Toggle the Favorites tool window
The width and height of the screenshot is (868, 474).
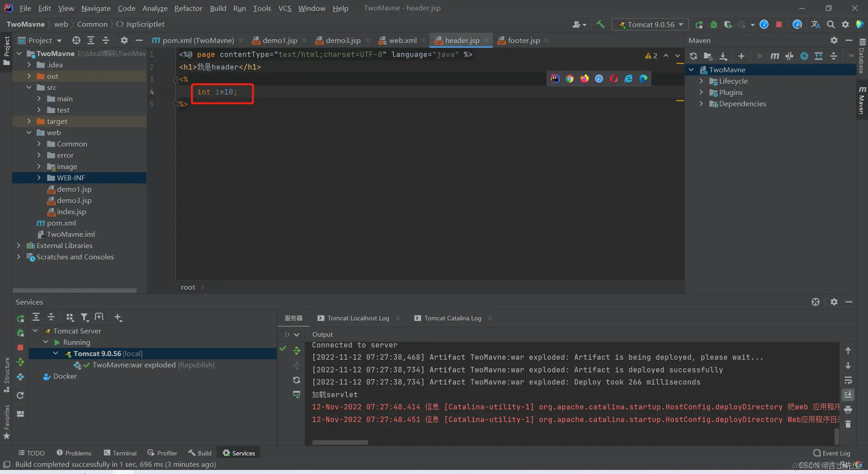[x=6, y=422]
